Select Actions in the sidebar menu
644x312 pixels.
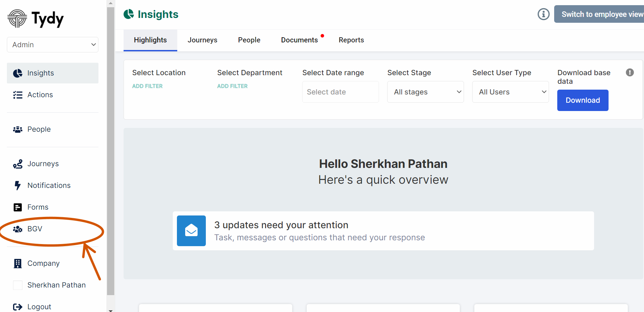click(x=53, y=95)
